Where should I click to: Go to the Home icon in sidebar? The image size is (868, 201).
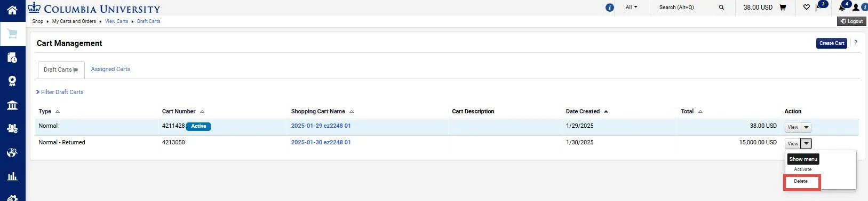pyautogui.click(x=12, y=10)
